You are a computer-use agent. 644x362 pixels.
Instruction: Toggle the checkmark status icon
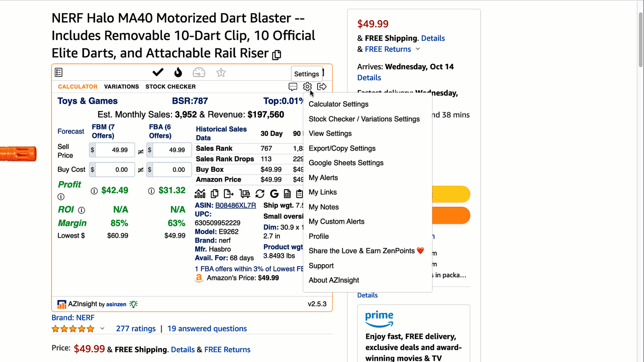pos(158,72)
